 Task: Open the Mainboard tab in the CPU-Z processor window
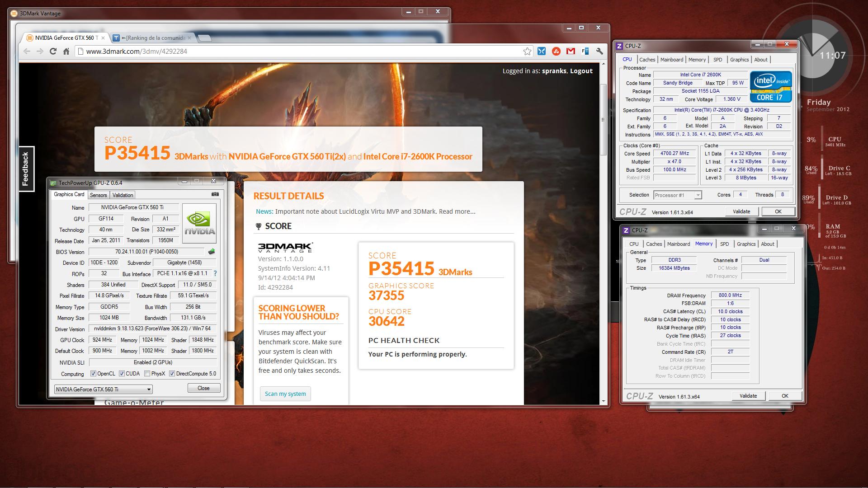click(672, 60)
